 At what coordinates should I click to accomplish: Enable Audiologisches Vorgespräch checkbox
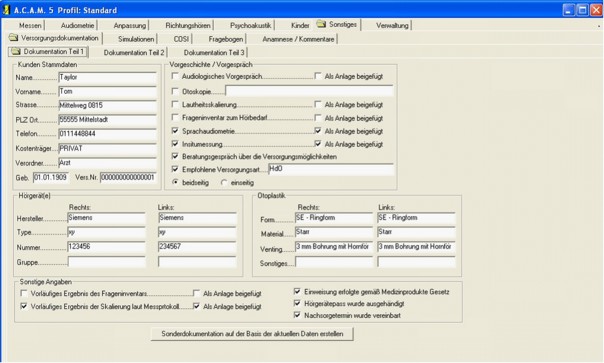point(175,76)
